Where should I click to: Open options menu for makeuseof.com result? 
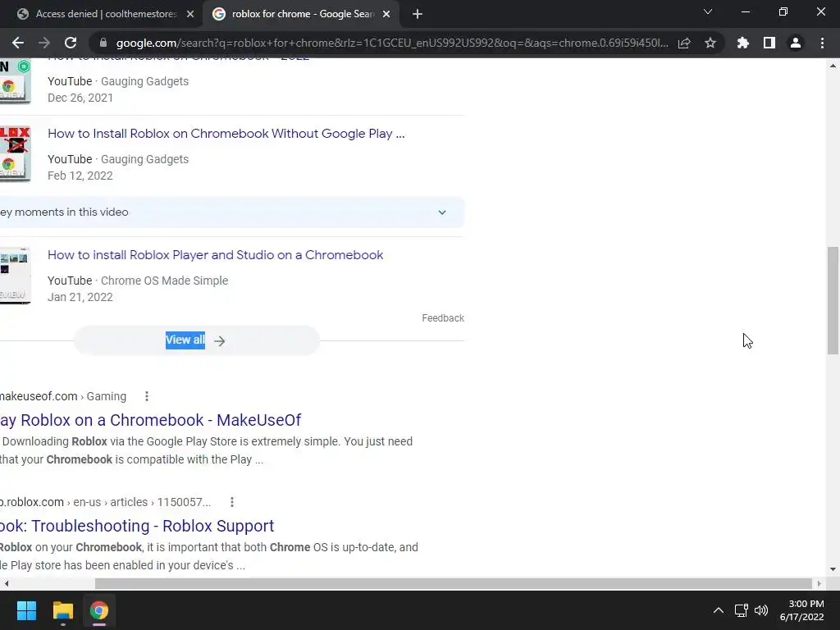tap(147, 396)
